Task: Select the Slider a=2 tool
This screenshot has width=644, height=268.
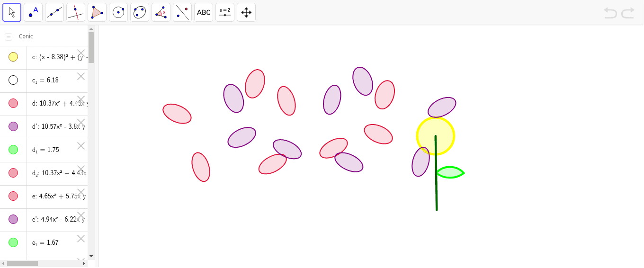Action: click(x=225, y=12)
